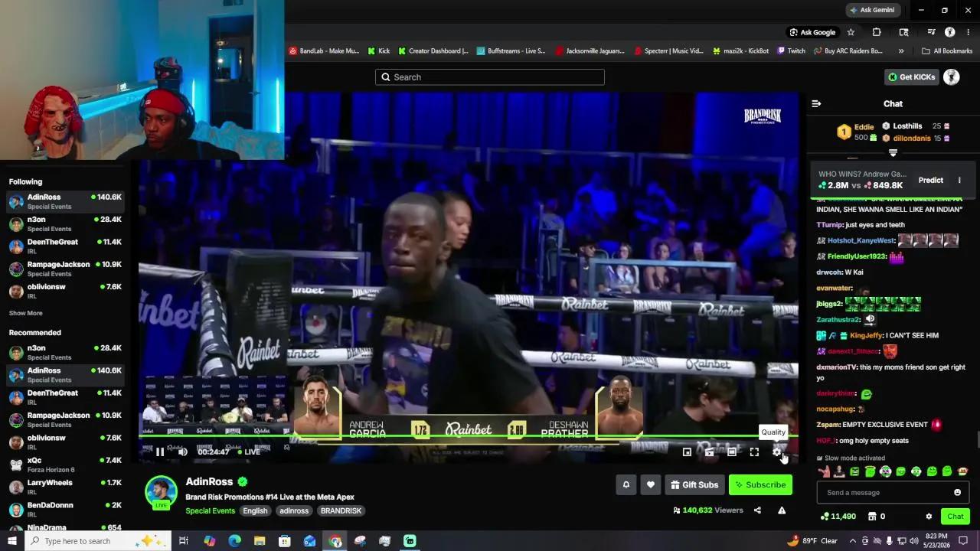This screenshot has width=980, height=551.
Task: Pause the live stream video
Action: pos(159,452)
